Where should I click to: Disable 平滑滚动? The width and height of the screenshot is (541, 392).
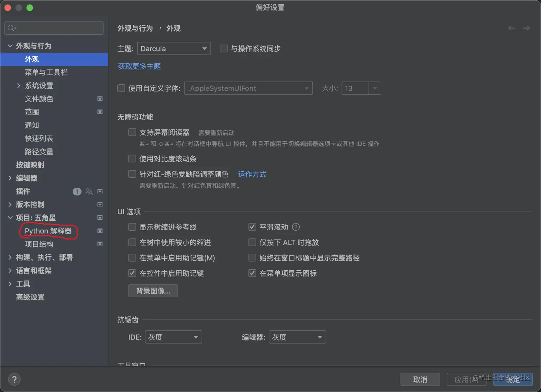click(252, 227)
